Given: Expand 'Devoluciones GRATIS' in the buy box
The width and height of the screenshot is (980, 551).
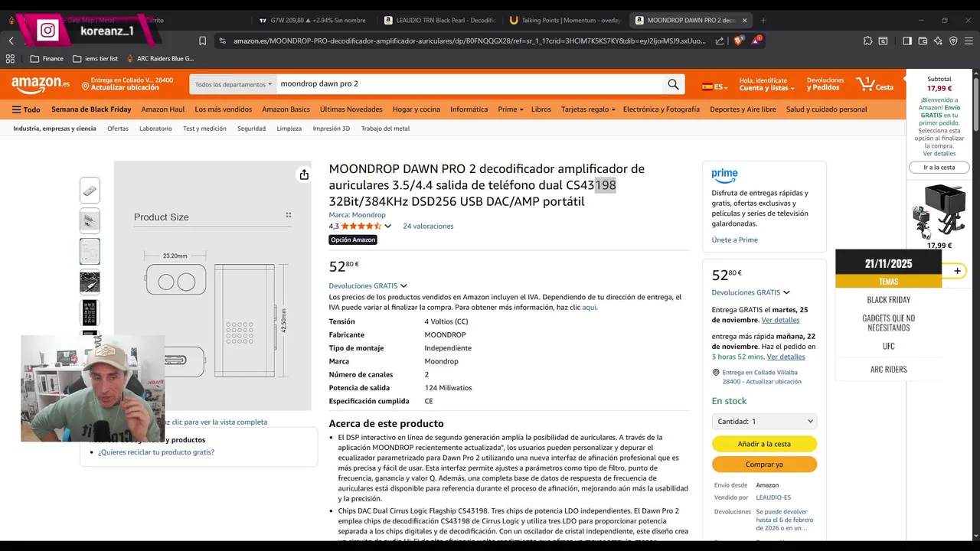Looking at the screenshot, I should [x=750, y=292].
